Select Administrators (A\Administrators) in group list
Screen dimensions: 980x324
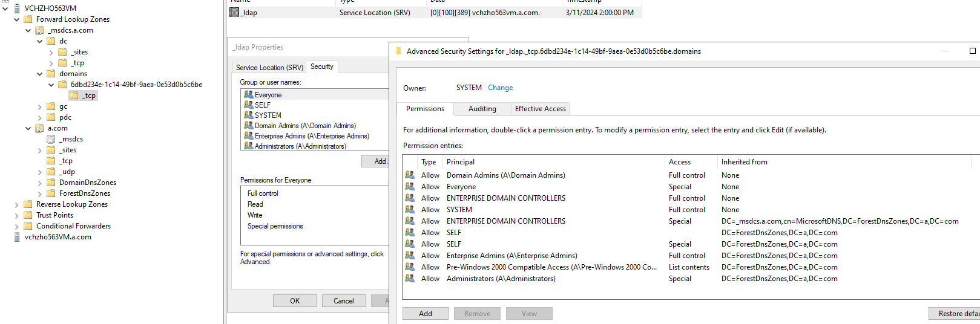300,146
